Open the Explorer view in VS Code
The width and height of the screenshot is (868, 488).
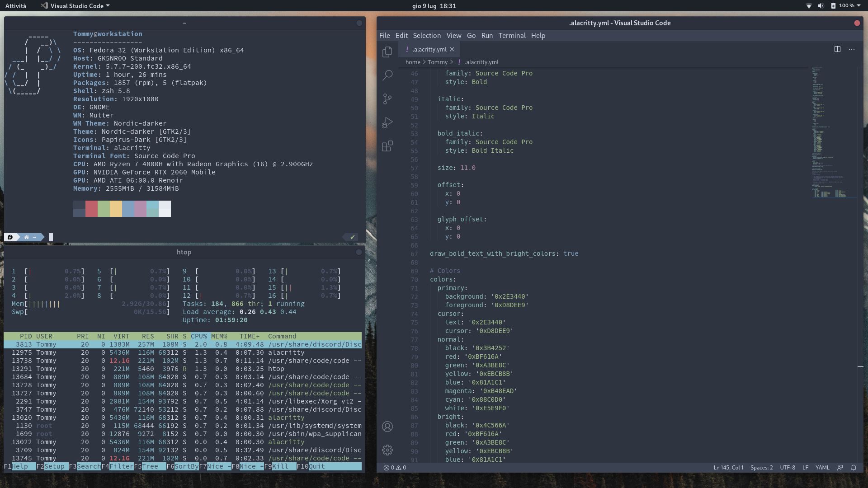tap(387, 52)
